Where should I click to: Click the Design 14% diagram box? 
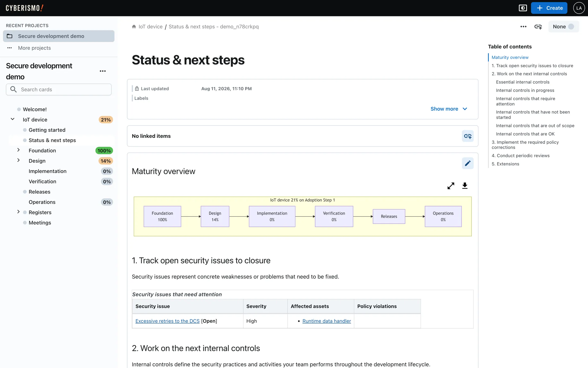pyautogui.click(x=215, y=217)
